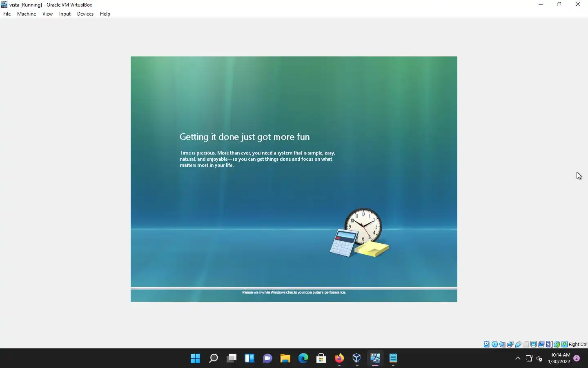Open the Windows Start menu
Image resolution: width=588 pixels, height=368 pixels.
point(195,359)
